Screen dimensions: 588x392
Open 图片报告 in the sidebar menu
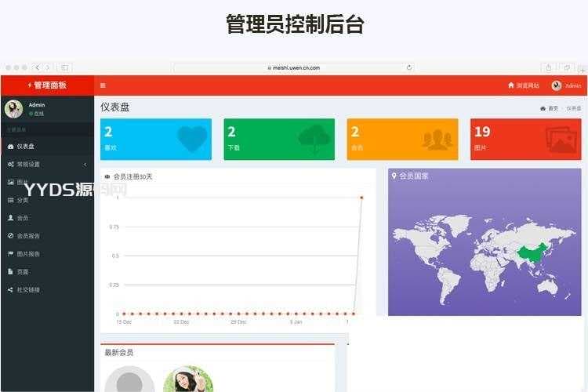[x=47, y=253]
